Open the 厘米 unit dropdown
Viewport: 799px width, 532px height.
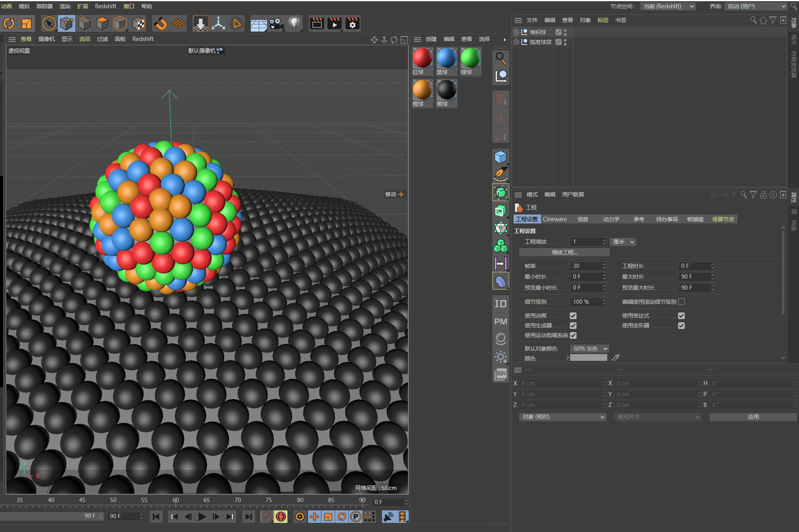[623, 242]
